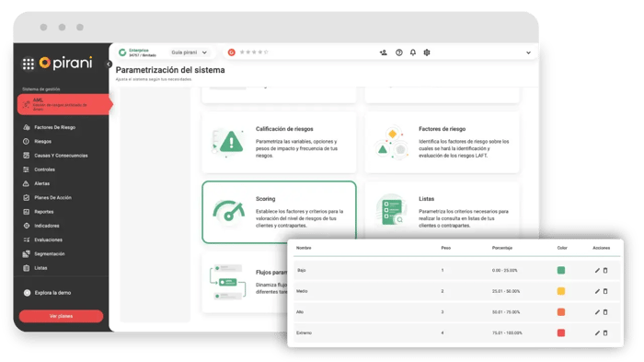Screen dimensions: 644x362
Task: Delete the Medio row with trash icon
Action: coord(605,291)
